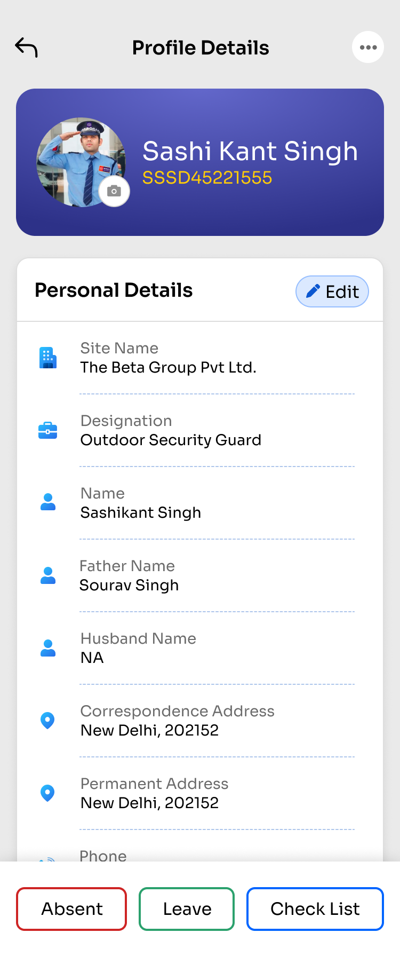Tap the camera icon on profile photo
Viewport: 400px width, 980px height.
pyautogui.click(x=114, y=191)
